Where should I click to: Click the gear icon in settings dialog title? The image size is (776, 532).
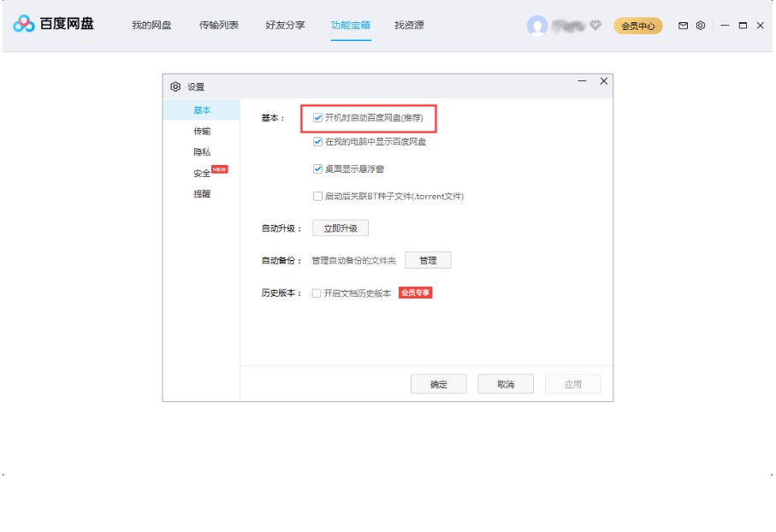(x=175, y=86)
